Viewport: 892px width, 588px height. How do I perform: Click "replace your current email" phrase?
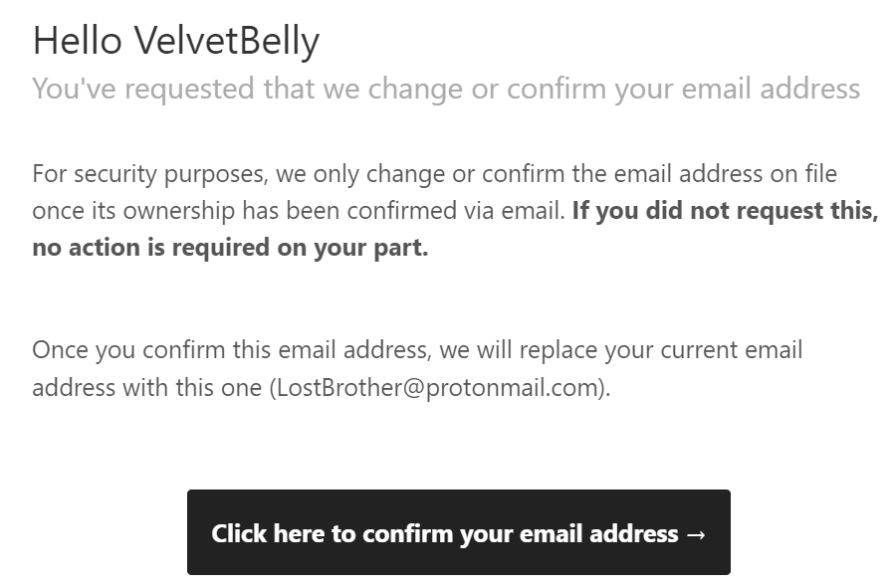point(647,350)
